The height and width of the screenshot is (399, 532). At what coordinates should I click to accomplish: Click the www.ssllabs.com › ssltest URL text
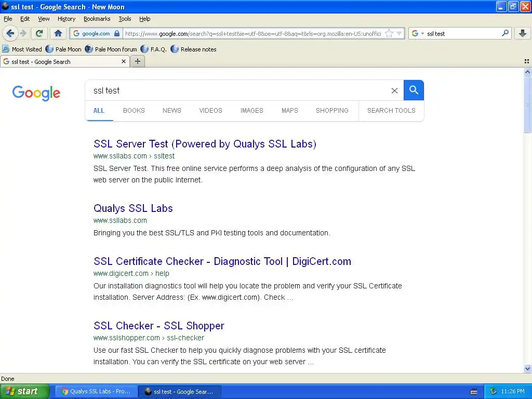click(x=134, y=156)
